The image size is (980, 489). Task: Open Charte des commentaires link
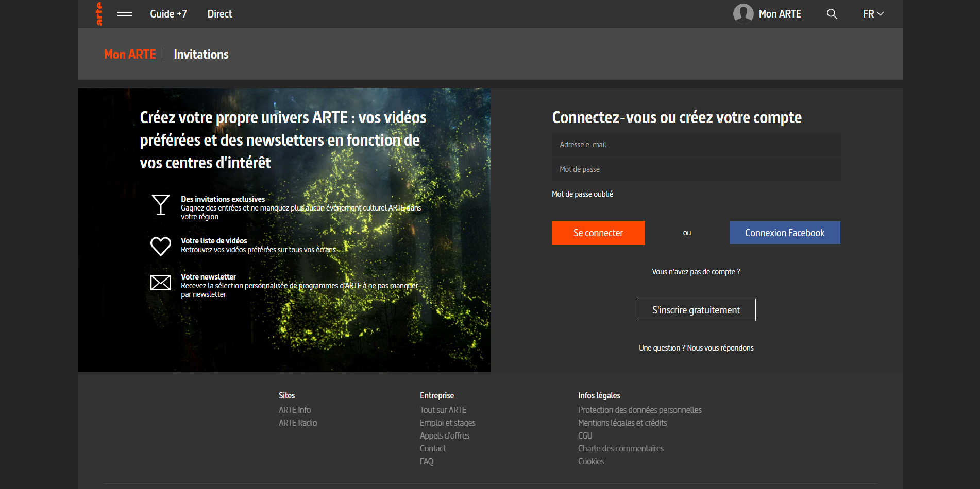(x=621, y=448)
